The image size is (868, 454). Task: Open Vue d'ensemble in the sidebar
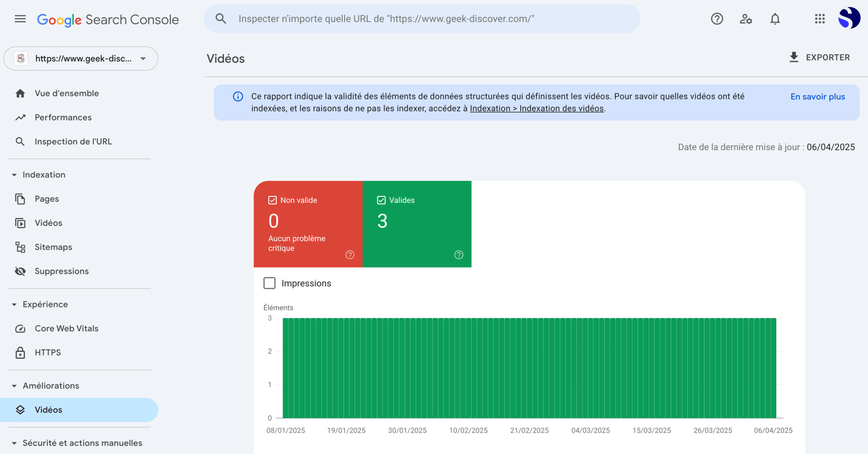click(x=66, y=93)
